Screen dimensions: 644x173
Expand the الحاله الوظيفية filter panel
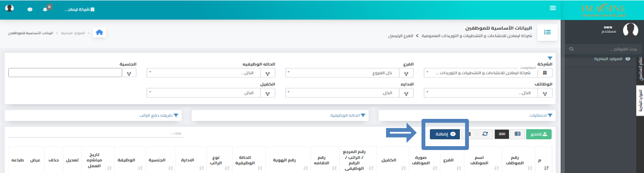point(280,115)
